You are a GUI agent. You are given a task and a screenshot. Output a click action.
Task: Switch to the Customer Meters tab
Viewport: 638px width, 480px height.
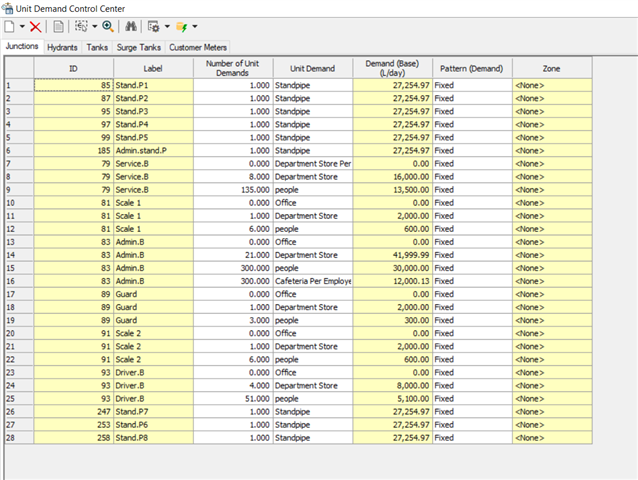coord(198,47)
